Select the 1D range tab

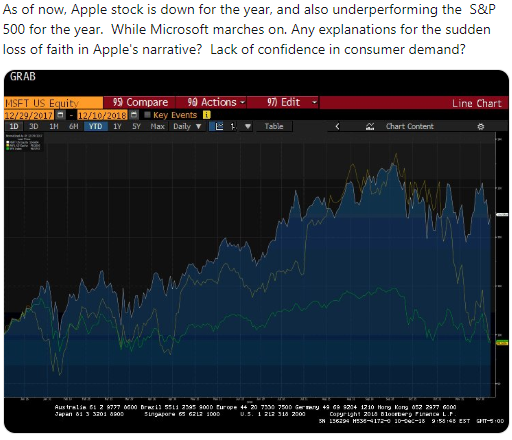click(x=14, y=126)
